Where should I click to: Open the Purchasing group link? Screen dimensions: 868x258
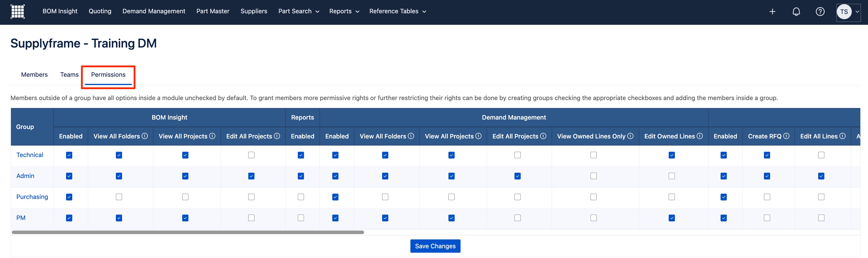[x=32, y=197]
